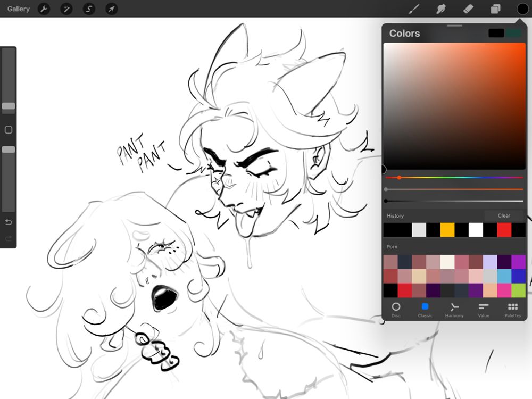Choose the light gray swatch in History
532x399 pixels.
click(419, 230)
